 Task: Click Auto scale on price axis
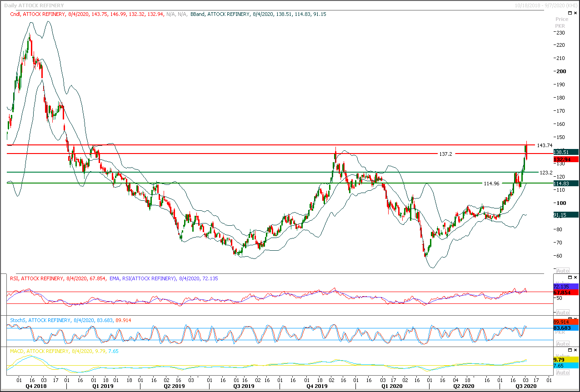tap(562, 270)
